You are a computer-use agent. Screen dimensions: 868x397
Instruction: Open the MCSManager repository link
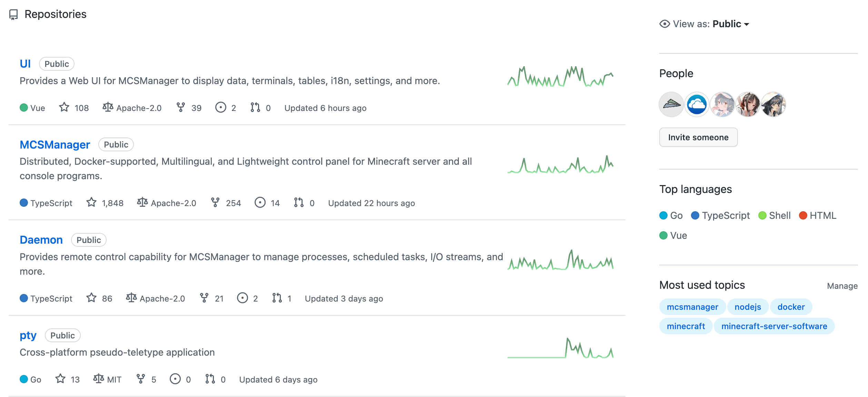click(x=55, y=145)
